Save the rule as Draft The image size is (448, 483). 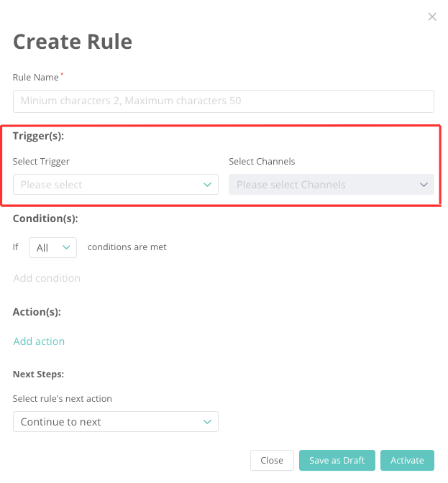tap(337, 461)
